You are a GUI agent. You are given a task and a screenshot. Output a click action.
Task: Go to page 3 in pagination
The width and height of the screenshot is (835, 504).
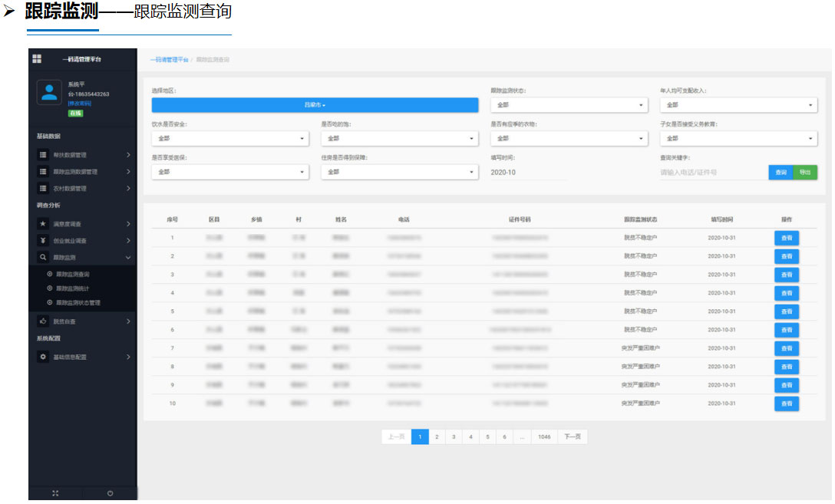pos(454,437)
